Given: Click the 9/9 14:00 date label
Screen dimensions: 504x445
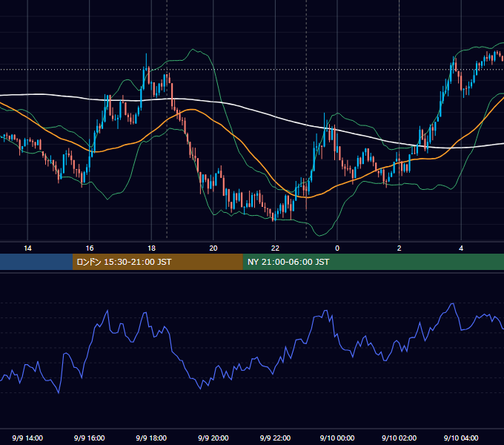Looking at the screenshot, I should click(27, 438).
